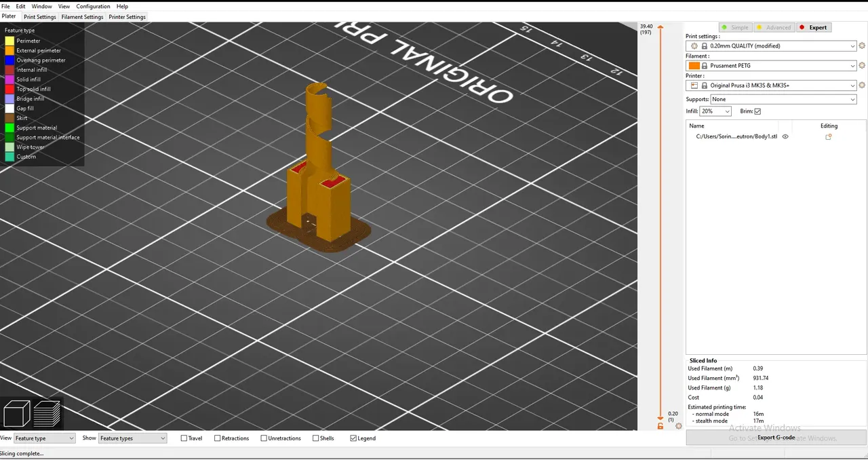Image resolution: width=868 pixels, height=460 pixels.
Task: Toggle the layer slider lock icon
Action: tap(660, 426)
